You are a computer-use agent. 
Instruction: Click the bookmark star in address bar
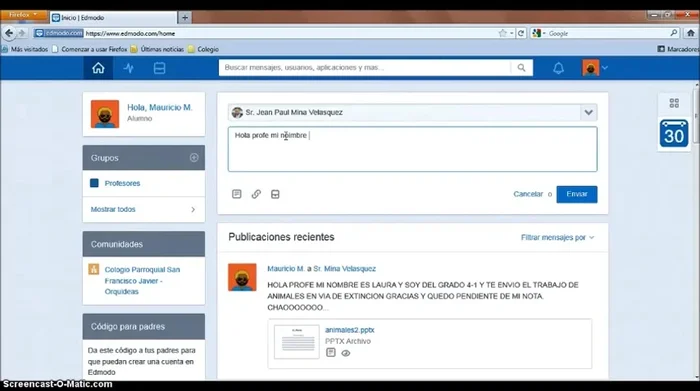click(x=502, y=33)
